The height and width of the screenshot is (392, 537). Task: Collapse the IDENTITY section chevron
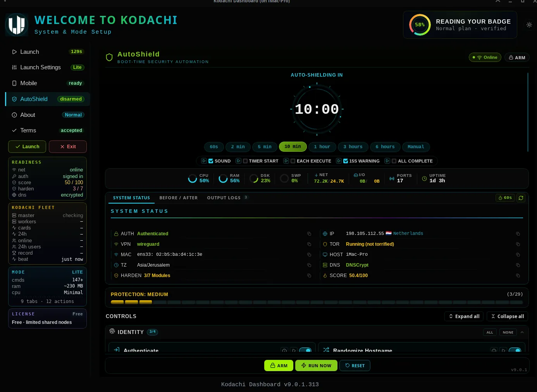(522, 332)
